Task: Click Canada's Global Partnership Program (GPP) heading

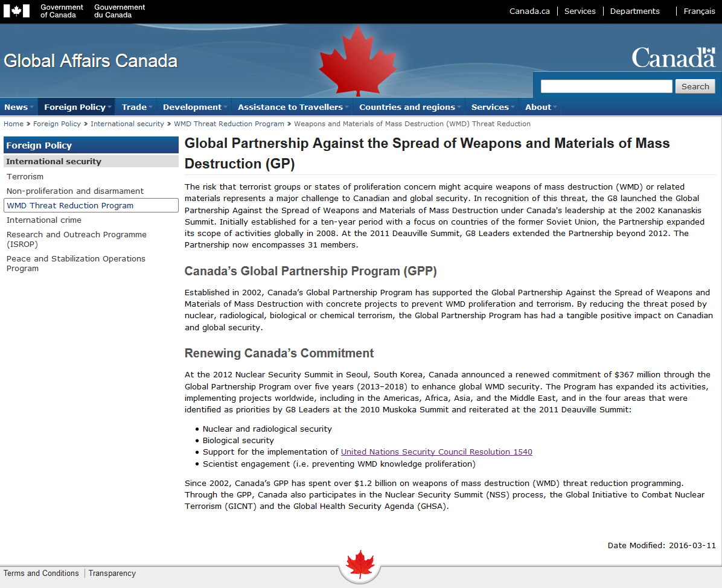Action: pos(311,271)
